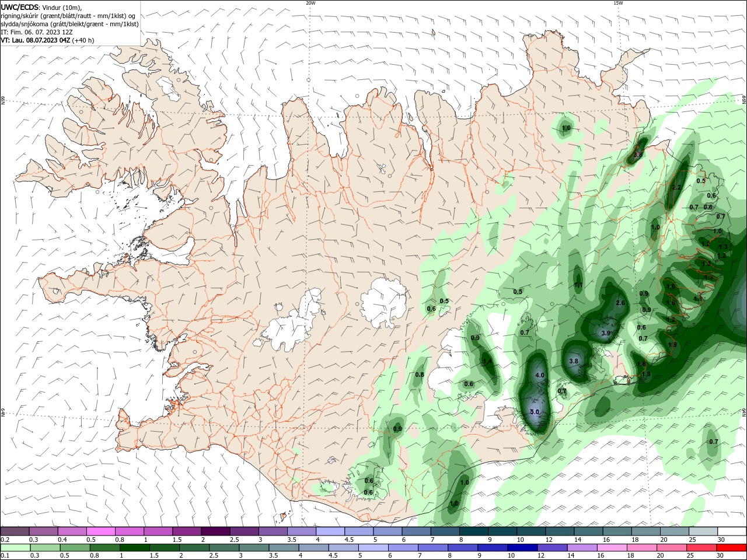This screenshot has height=560, width=747.
Task: Click the 'Vindur (10m)' header text
Action: 62,7
